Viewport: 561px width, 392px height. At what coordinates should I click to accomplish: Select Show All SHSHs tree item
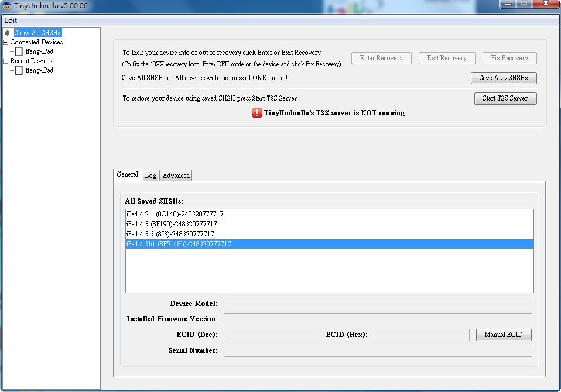(x=37, y=33)
